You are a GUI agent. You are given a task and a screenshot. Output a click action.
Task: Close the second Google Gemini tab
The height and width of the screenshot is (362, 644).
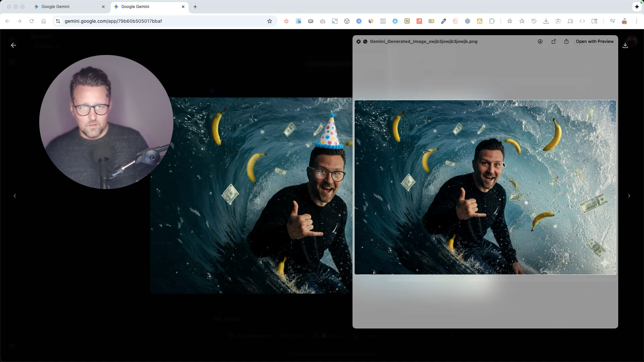[183, 7]
